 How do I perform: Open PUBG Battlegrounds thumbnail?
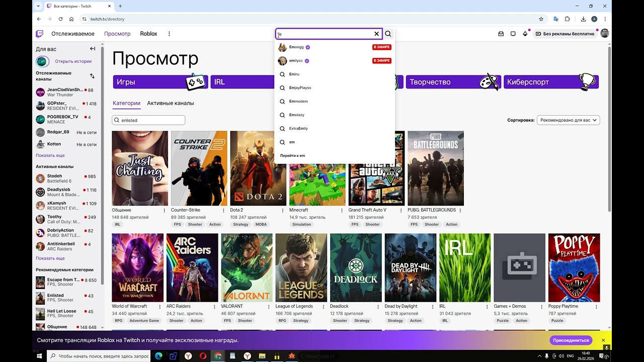[436, 168]
